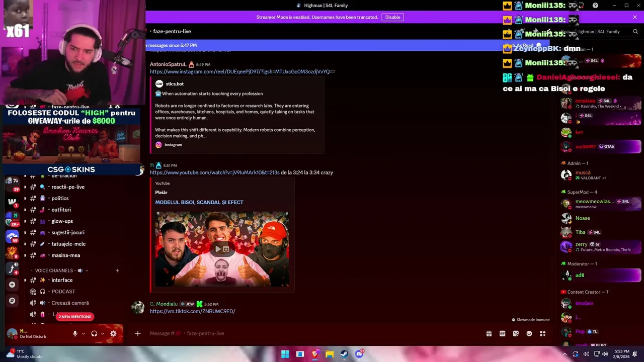Select member zerry in member list
Screen dimensions: 644x362
coord(601,246)
